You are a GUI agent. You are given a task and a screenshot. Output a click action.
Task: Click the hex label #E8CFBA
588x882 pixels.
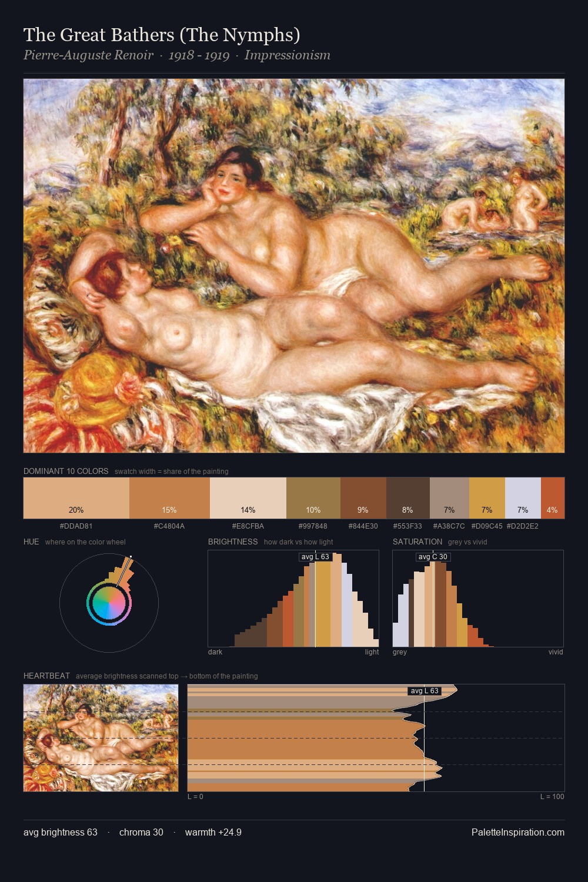pos(248,526)
